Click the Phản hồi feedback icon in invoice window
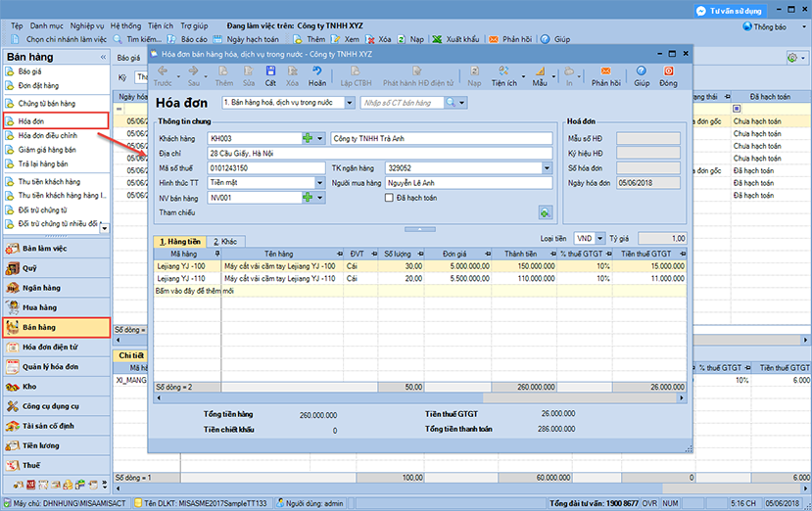 pos(605,70)
